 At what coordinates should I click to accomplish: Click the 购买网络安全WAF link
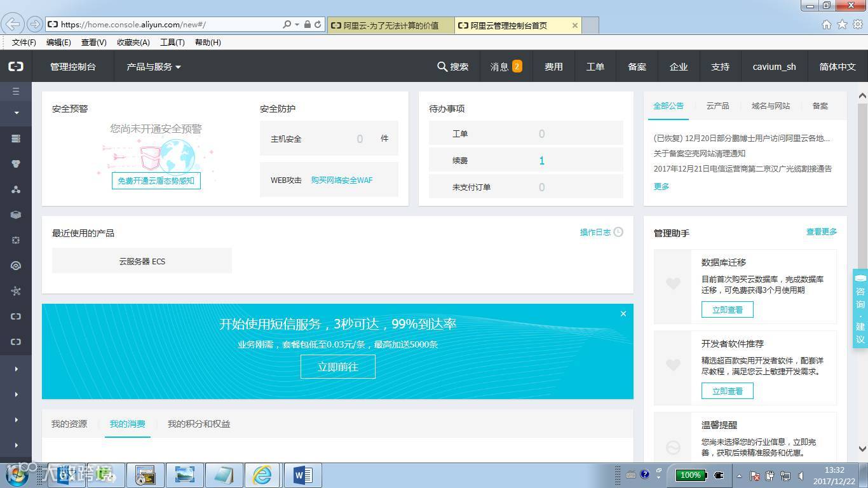(342, 180)
